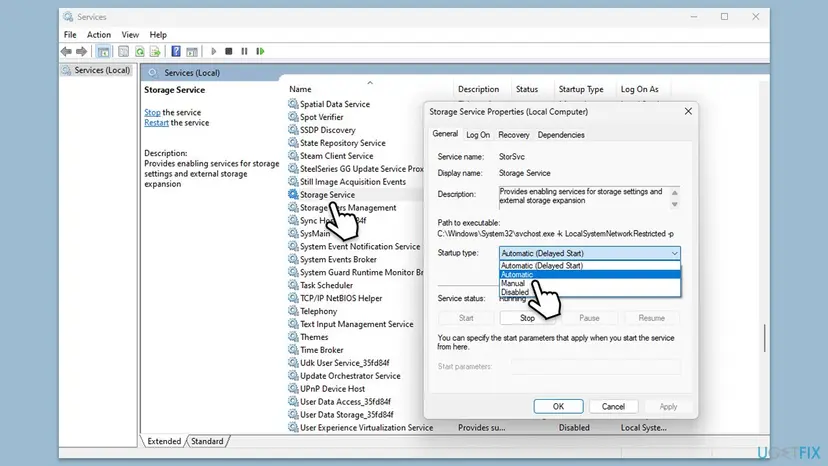This screenshot has width=828, height=466.
Task: Click the action pane toolbar icon beside Help
Action: tap(192, 51)
